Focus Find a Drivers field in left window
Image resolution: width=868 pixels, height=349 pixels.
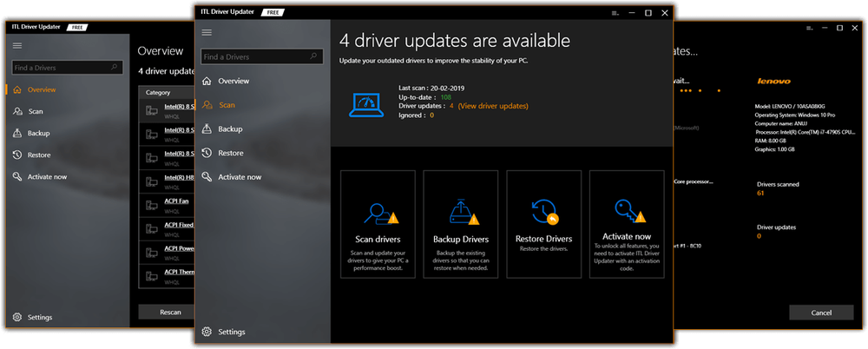click(x=67, y=68)
